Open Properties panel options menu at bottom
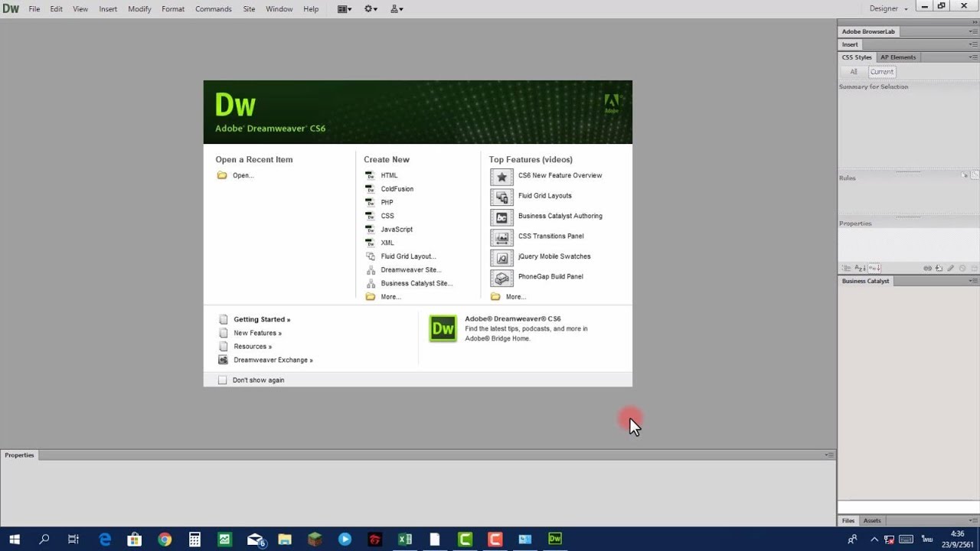Screen dimensions: 980x551 pos(829,455)
